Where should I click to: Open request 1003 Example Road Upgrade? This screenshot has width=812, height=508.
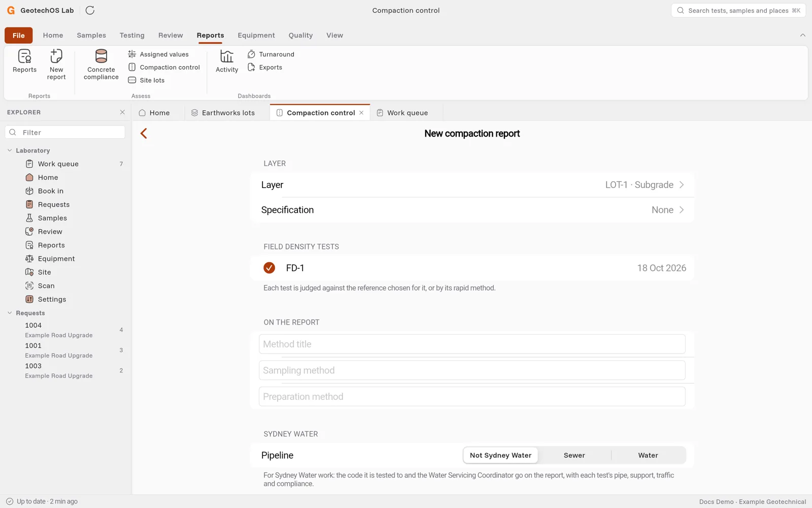tap(65, 370)
